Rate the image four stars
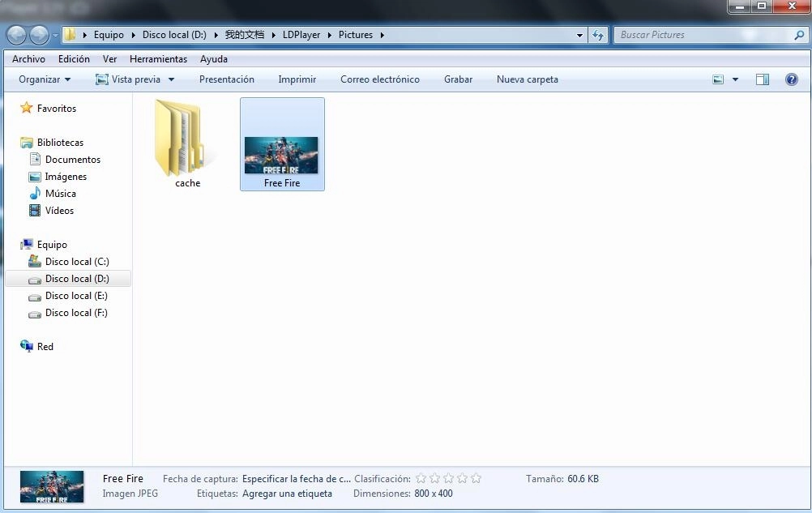 (x=463, y=478)
